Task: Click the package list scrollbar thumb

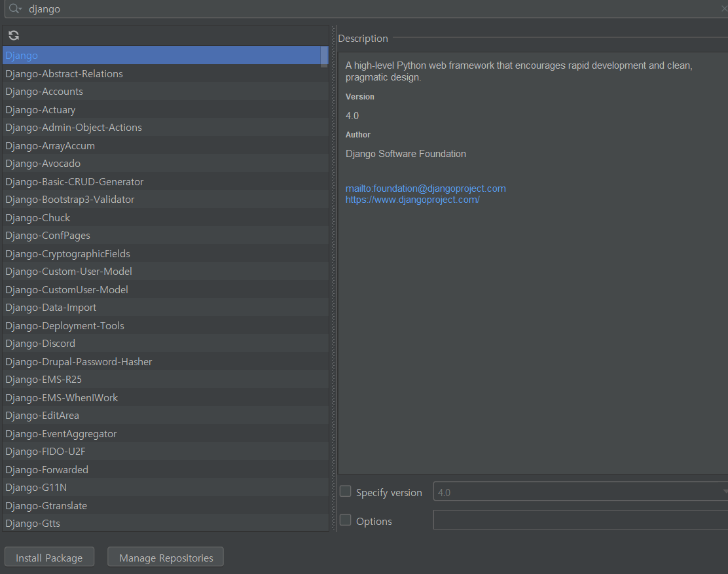Action: (324, 56)
